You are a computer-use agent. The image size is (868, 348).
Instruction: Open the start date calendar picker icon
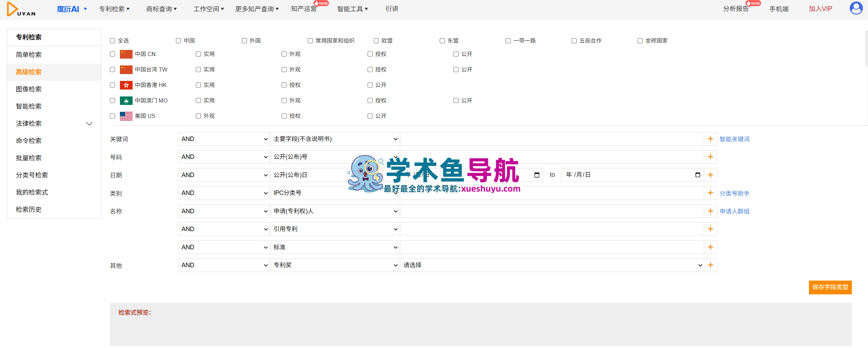(537, 175)
